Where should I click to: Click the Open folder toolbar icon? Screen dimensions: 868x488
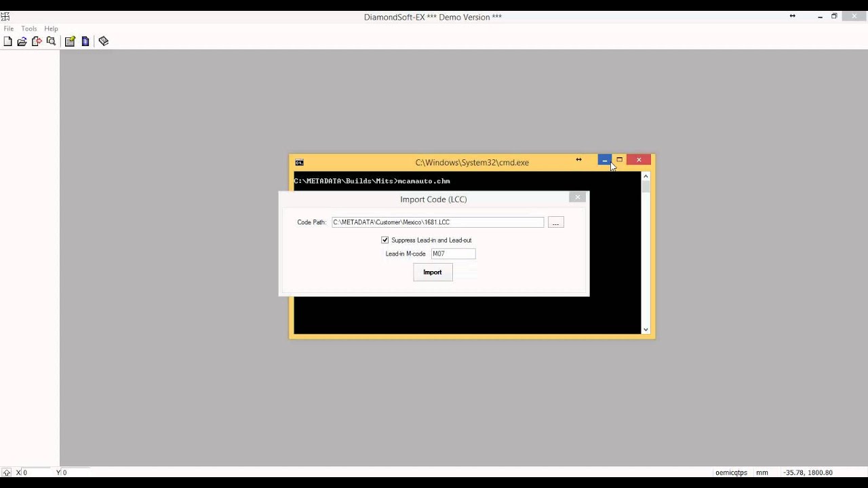click(22, 41)
